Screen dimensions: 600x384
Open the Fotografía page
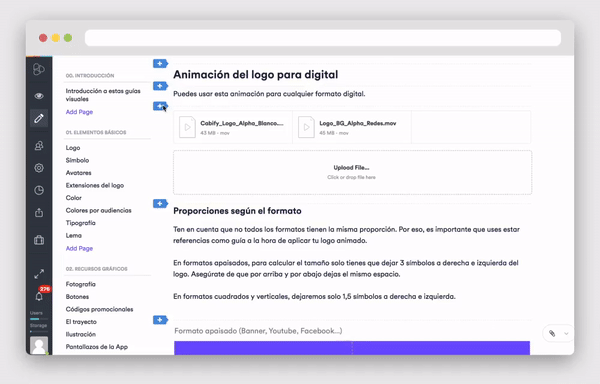[x=80, y=284]
